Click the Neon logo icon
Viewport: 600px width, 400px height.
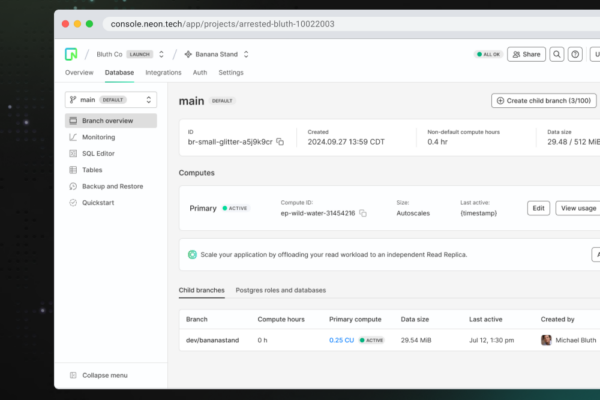(x=71, y=54)
